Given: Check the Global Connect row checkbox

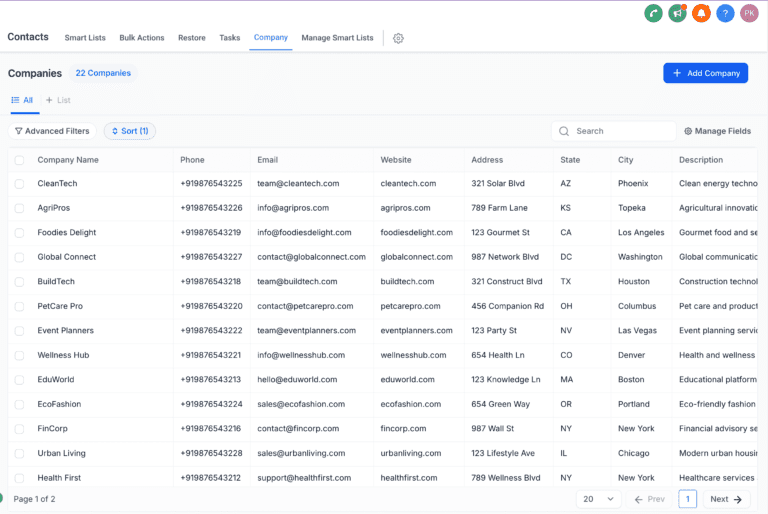Looking at the screenshot, I should tap(19, 257).
